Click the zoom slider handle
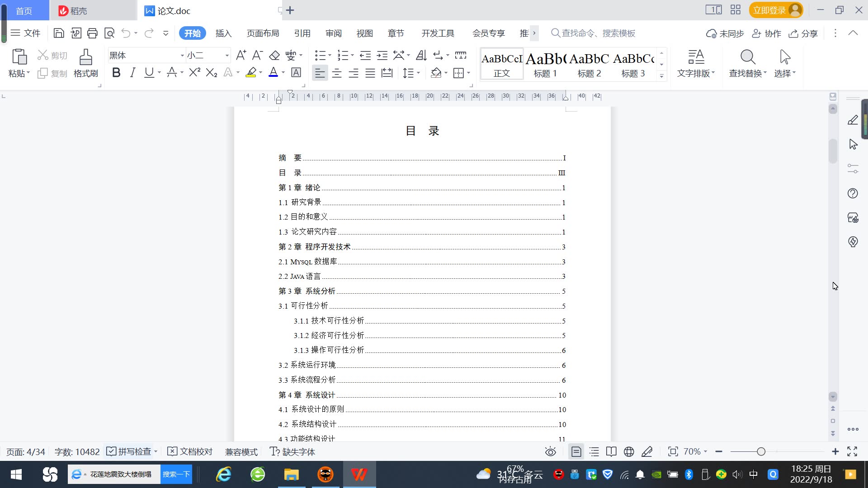The width and height of the screenshot is (868, 488). pyautogui.click(x=761, y=451)
